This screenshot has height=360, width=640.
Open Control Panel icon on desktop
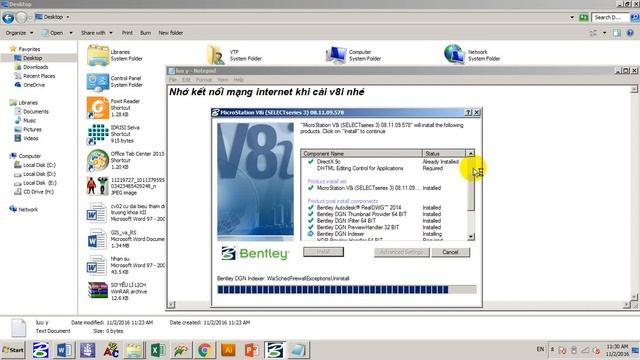point(98,82)
